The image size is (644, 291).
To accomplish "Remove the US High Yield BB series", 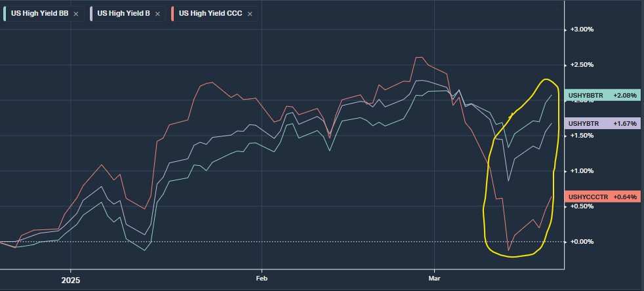I will click(76, 13).
